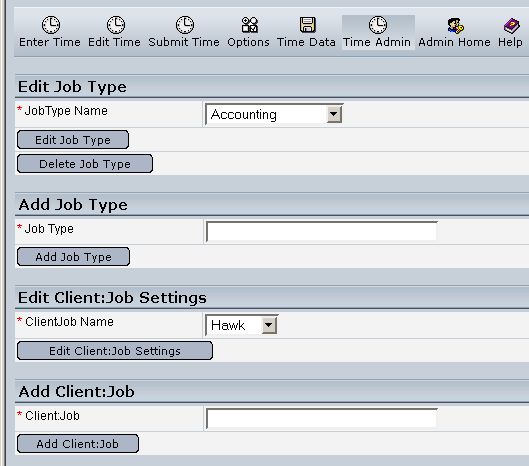
Task: Open the Options shapes icon
Action: [250, 25]
